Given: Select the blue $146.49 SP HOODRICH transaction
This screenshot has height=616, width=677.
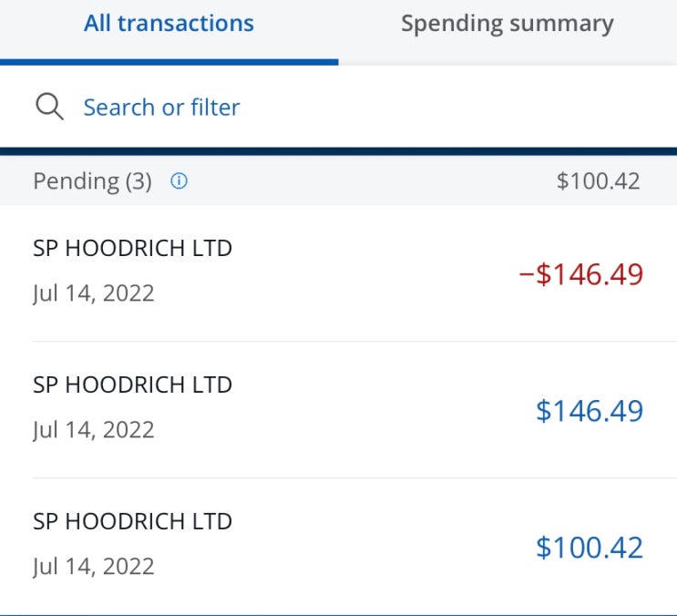Looking at the screenshot, I should (x=339, y=410).
